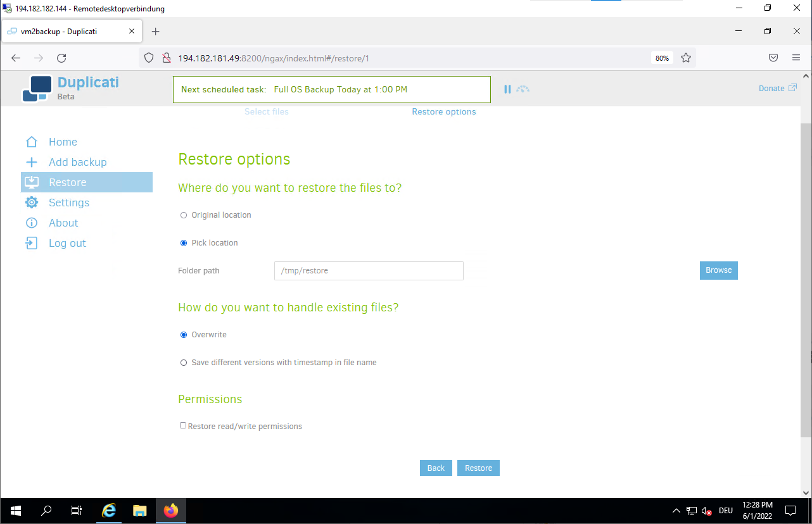The image size is (812, 524).
Task: Click the Back button
Action: (x=436, y=468)
